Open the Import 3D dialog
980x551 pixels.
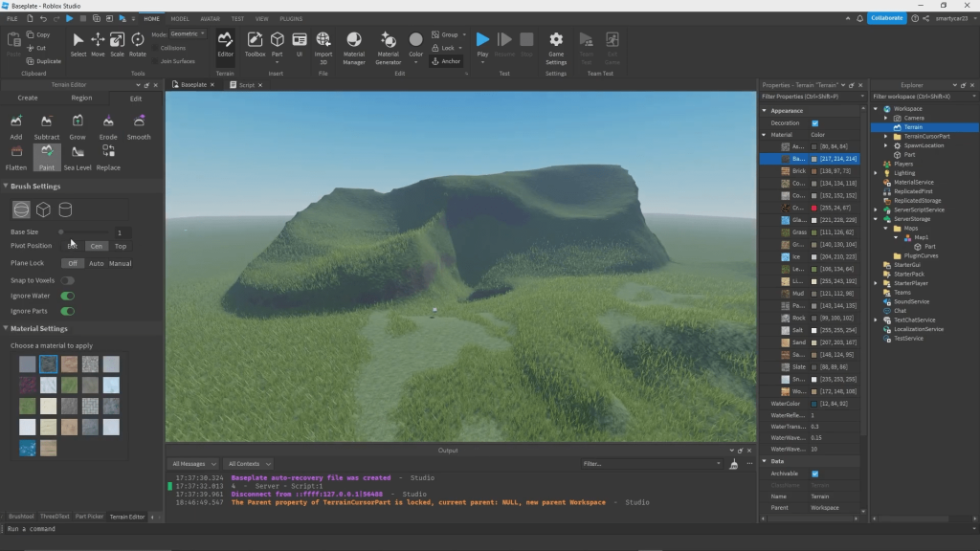click(x=323, y=48)
